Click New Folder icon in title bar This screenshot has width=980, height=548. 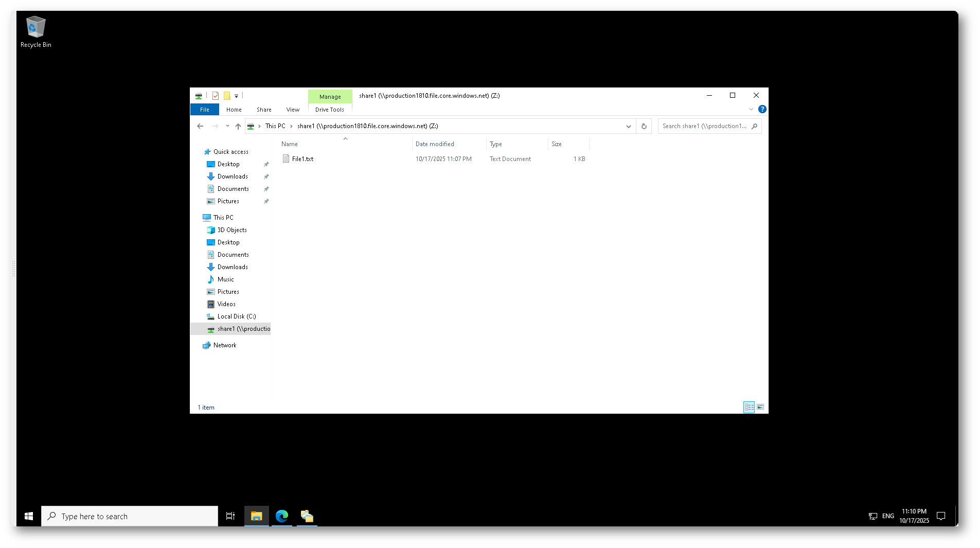(226, 96)
